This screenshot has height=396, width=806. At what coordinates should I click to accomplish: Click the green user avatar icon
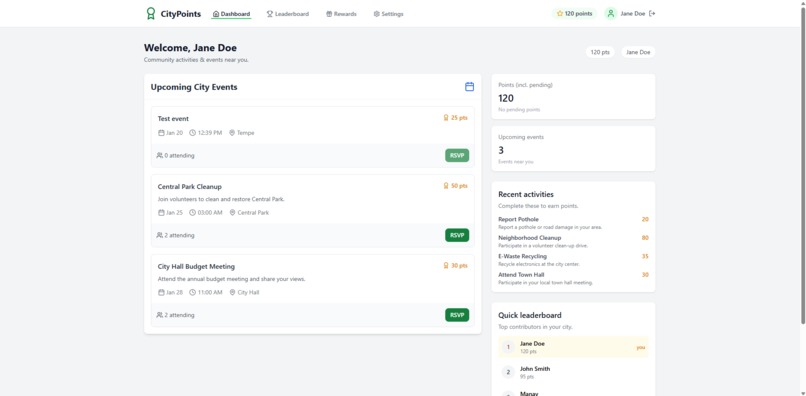click(x=611, y=14)
